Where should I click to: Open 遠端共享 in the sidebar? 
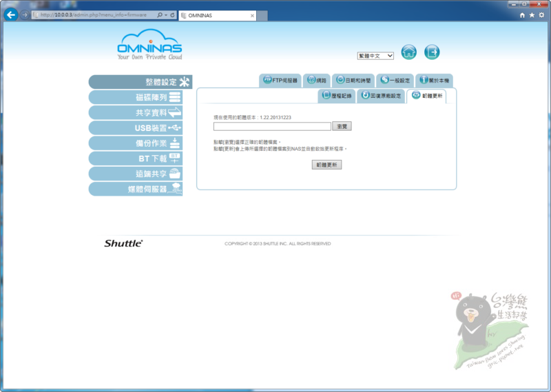tap(136, 174)
